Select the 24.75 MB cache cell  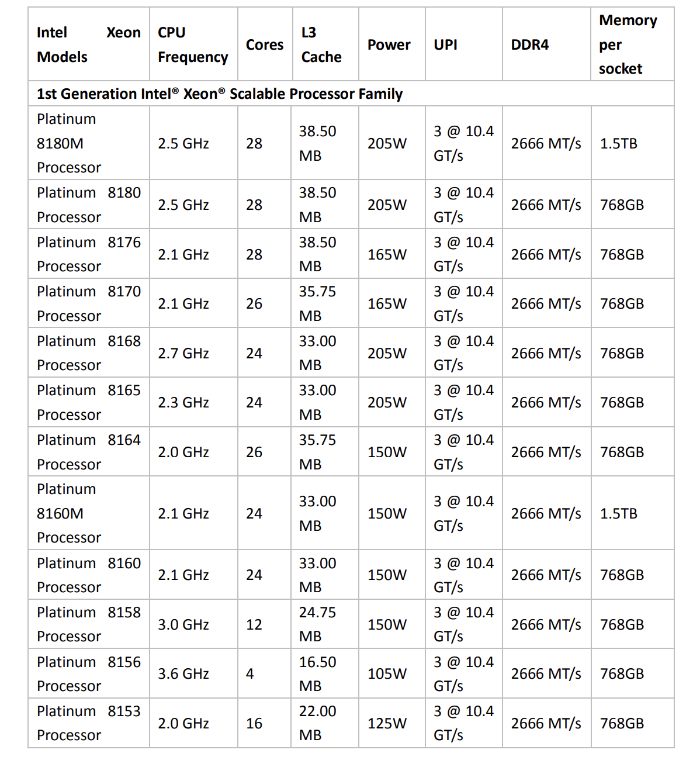(x=318, y=624)
